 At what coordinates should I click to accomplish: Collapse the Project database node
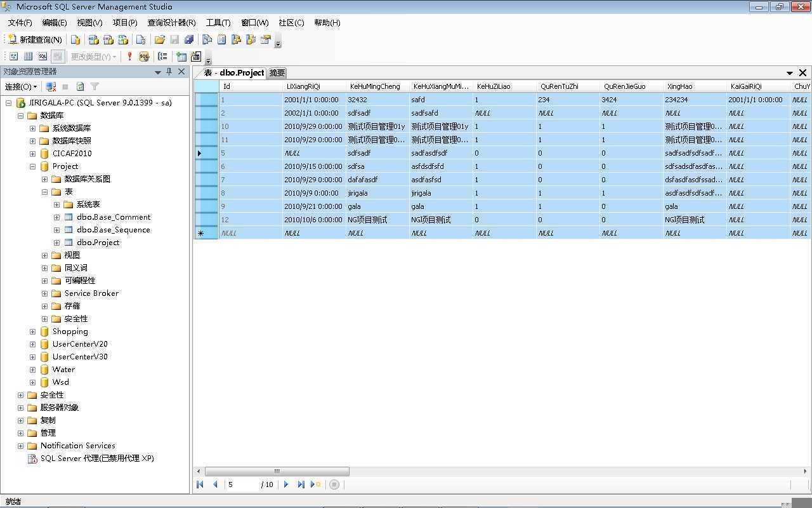[x=33, y=166]
